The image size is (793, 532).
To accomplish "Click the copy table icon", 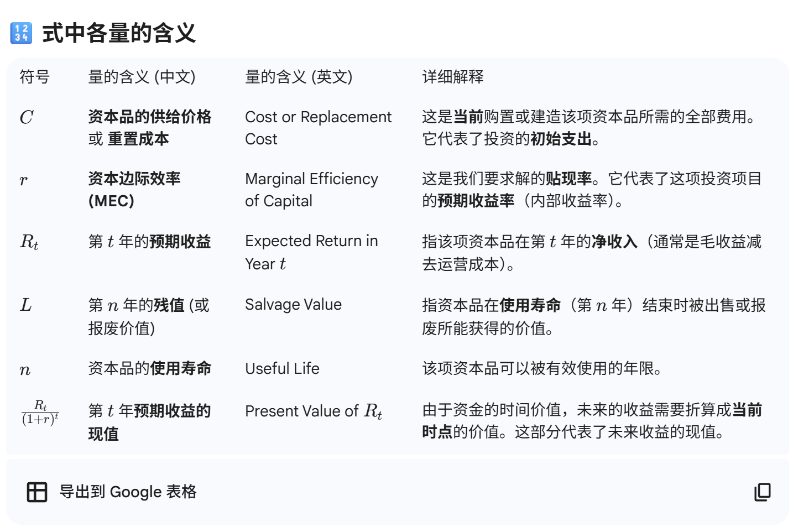I will click(762, 492).
